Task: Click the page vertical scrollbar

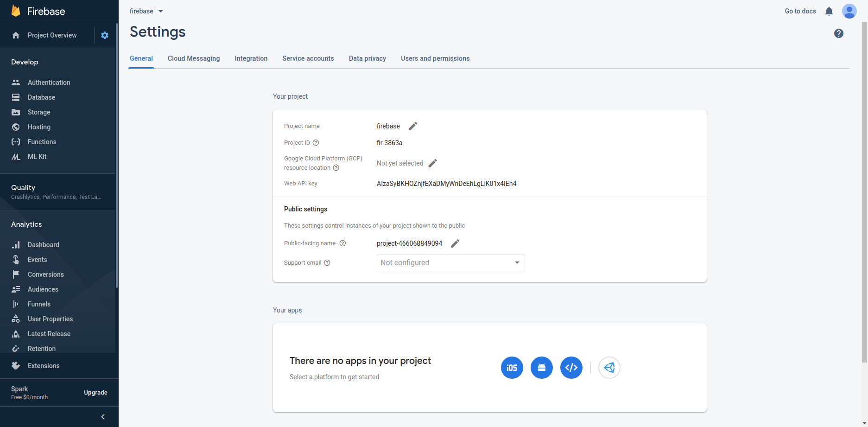Action: (x=864, y=185)
